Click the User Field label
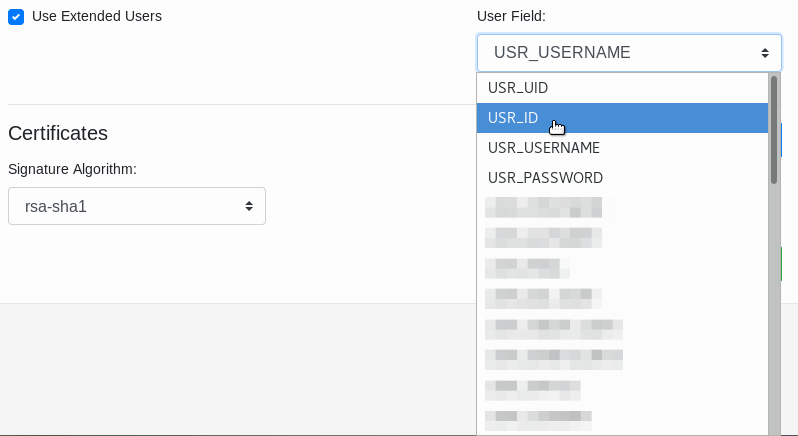Screen dimensions: 798x436 [511, 16]
